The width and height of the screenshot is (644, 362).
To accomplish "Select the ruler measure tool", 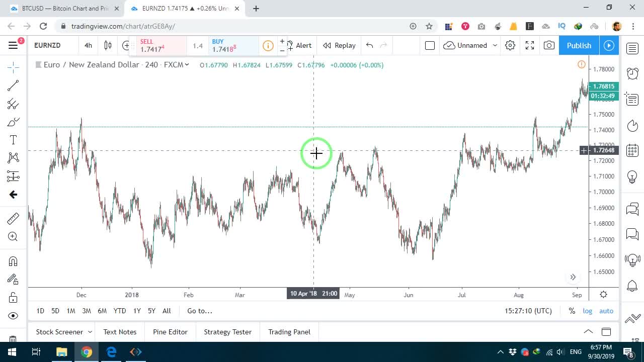I will click(x=13, y=218).
